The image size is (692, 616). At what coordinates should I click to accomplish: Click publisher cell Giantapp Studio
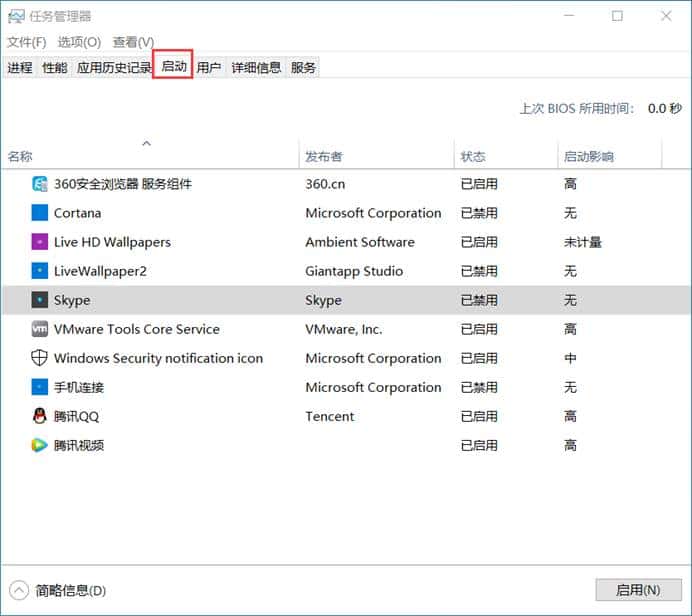tap(354, 271)
